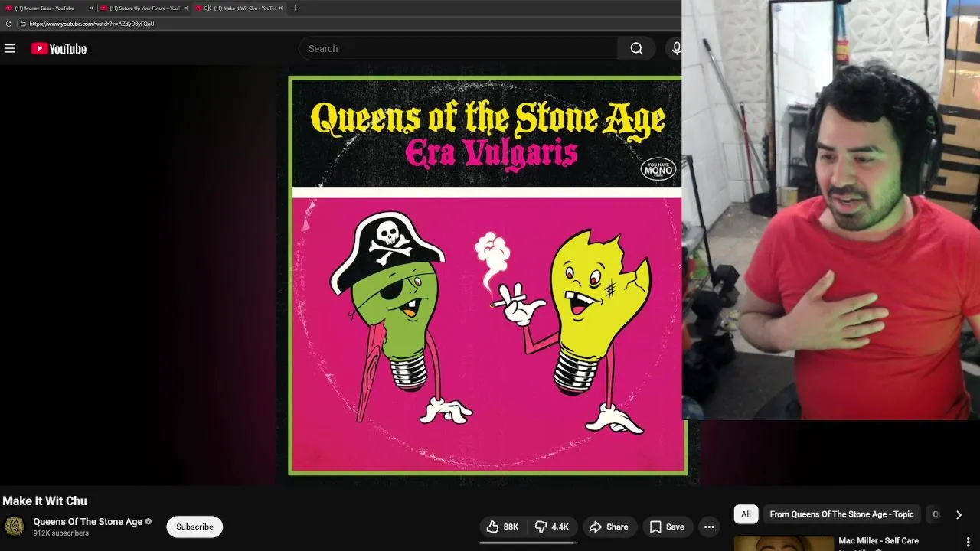Switch to Make It Wit Chu browser tab

pos(239,8)
